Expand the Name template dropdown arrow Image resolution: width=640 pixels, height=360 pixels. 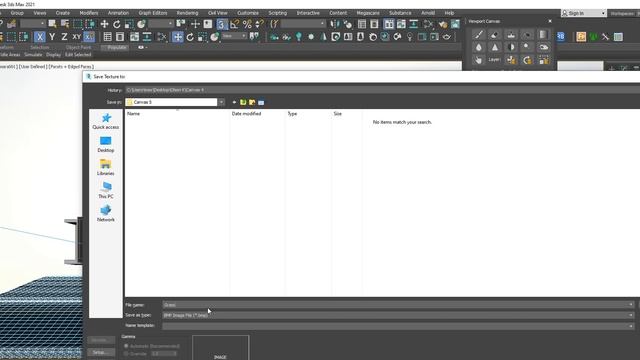coord(631,326)
